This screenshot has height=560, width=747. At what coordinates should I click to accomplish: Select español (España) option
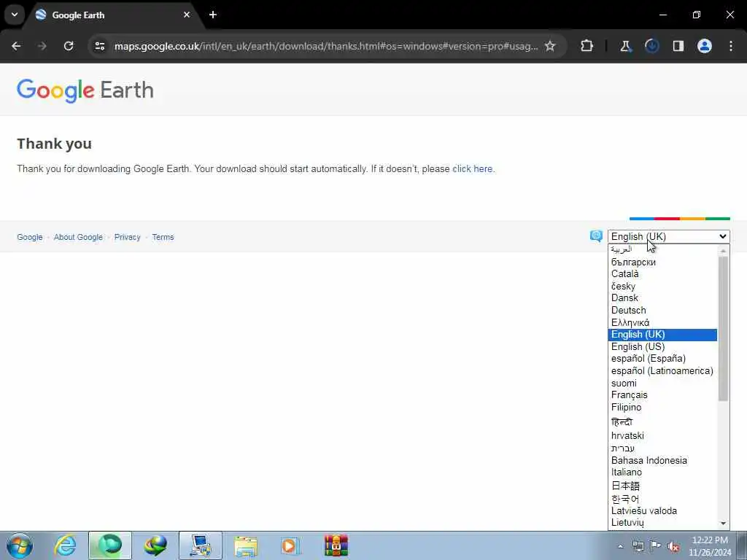662,359
